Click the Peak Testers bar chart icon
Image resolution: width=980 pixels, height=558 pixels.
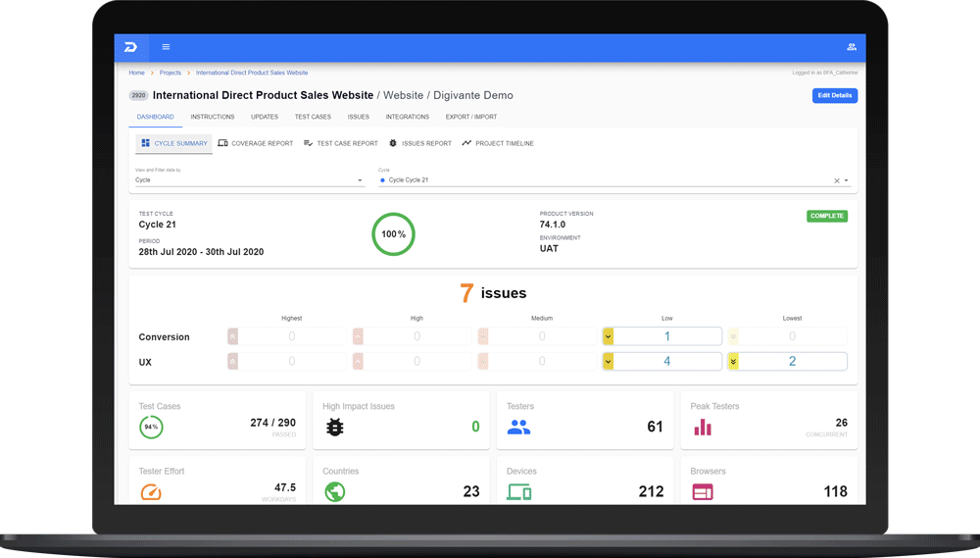[x=703, y=428]
